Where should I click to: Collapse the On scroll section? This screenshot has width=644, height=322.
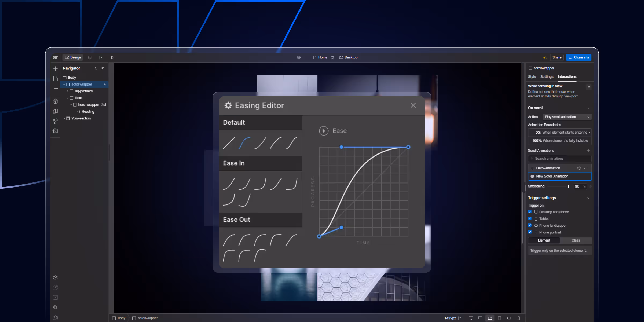pos(588,108)
